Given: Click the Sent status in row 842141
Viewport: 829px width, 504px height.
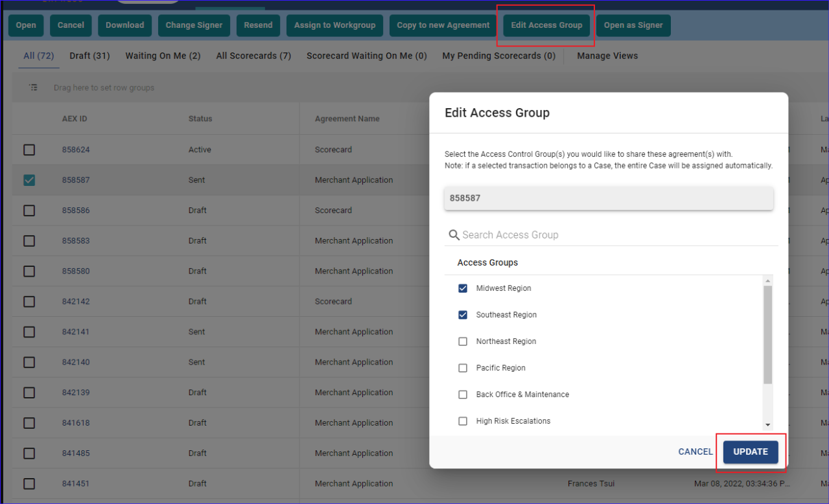Looking at the screenshot, I should pos(197,332).
